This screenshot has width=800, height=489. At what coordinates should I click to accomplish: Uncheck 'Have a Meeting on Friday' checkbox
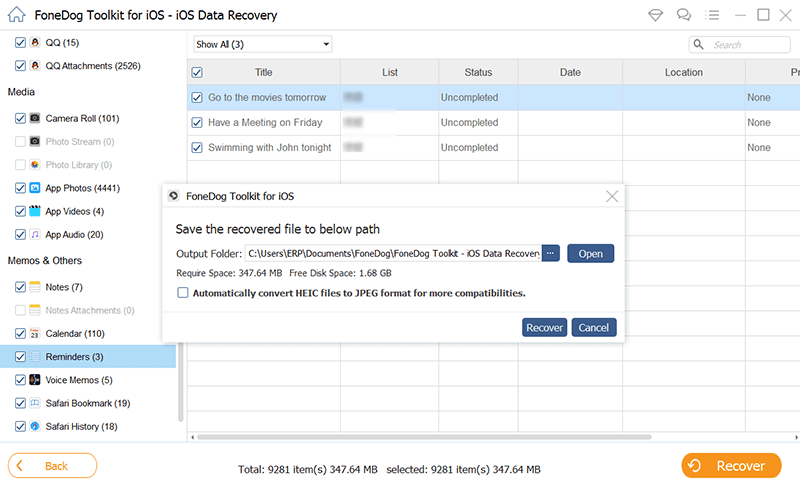[x=197, y=123]
